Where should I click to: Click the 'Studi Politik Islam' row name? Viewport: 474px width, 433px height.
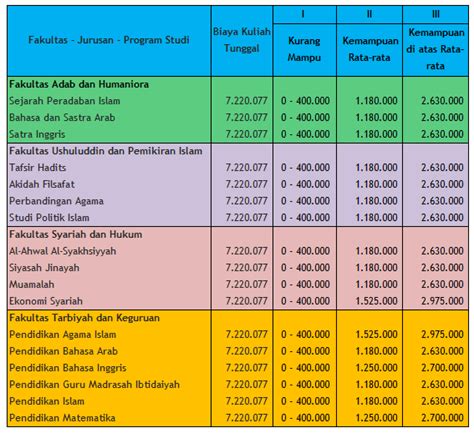tap(49, 218)
